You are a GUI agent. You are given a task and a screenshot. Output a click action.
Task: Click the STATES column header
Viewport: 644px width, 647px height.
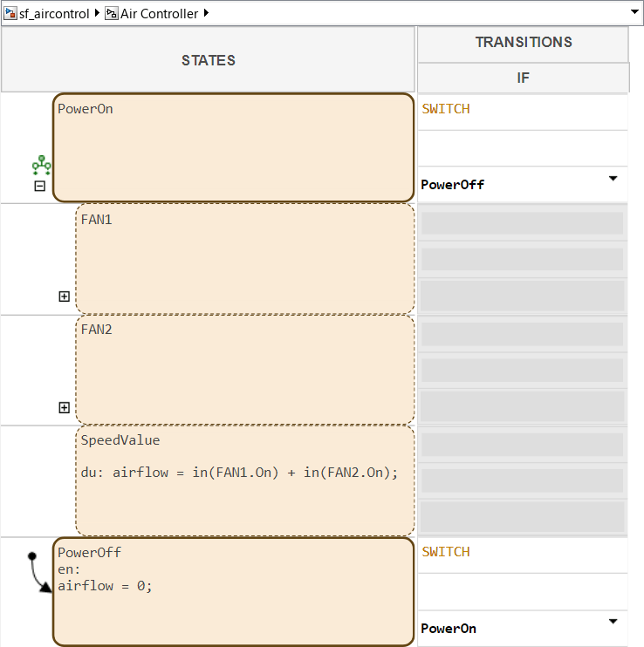pos(208,60)
